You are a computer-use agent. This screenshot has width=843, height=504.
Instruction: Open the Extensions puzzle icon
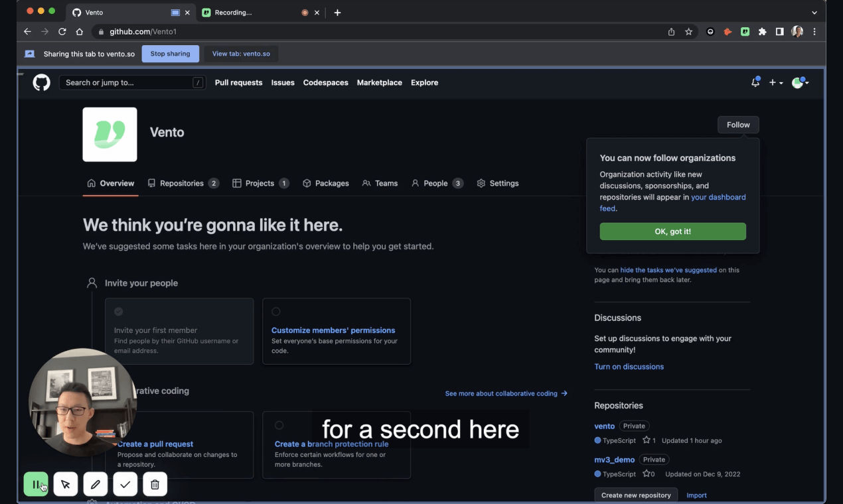pos(763,31)
